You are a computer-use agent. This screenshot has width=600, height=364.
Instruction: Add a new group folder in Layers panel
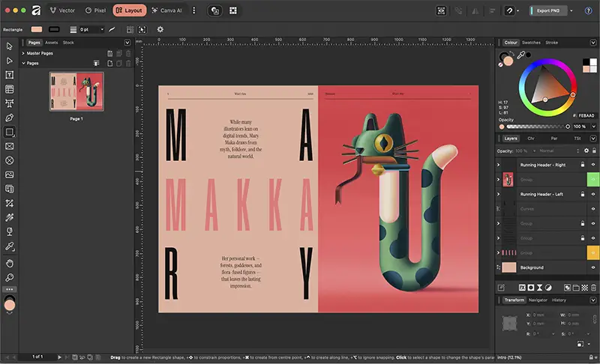[x=576, y=288]
